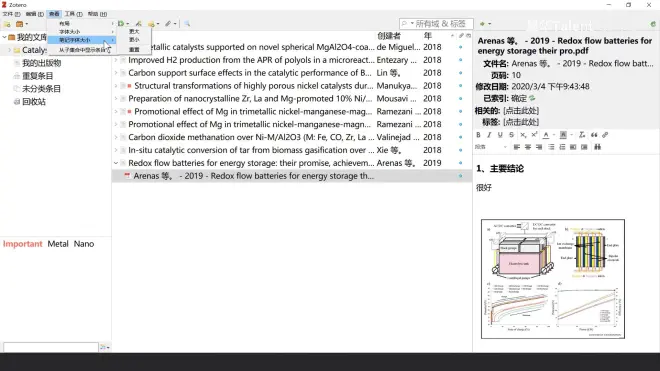Click the advanced search magnifier icon
Viewport: 660px width, 371px height.
click(x=187, y=24)
